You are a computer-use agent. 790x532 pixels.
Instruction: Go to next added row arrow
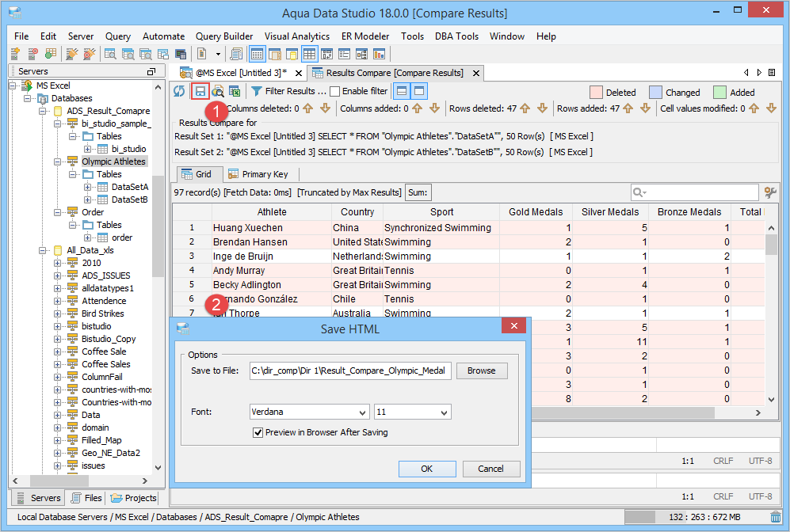pyautogui.click(x=645, y=108)
